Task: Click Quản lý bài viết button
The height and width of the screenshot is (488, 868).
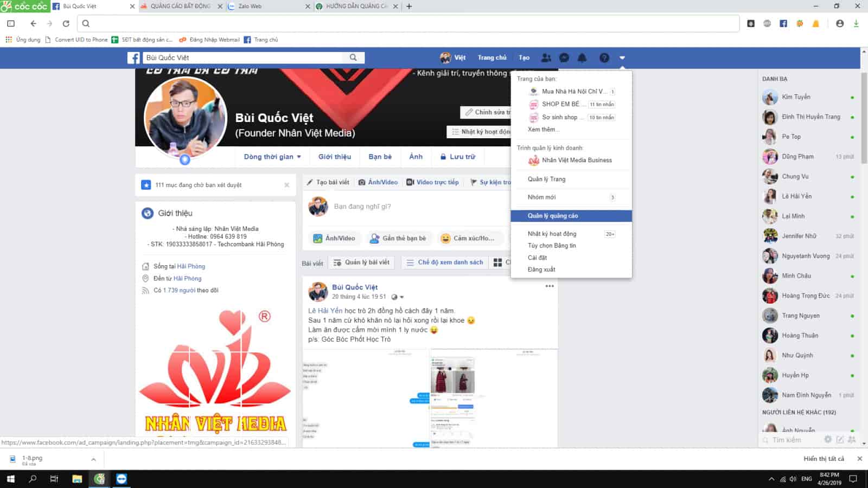Action: [x=361, y=262]
